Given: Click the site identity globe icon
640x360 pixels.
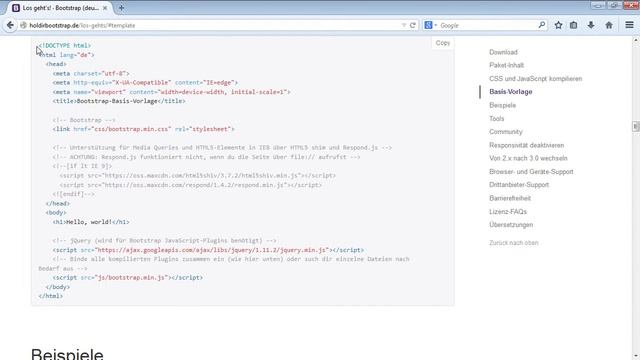Looking at the screenshot, I should [24, 25].
